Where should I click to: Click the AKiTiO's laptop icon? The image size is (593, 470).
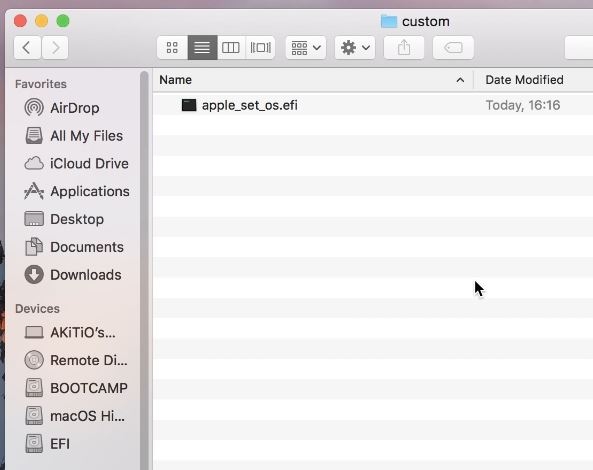click(x=34, y=332)
